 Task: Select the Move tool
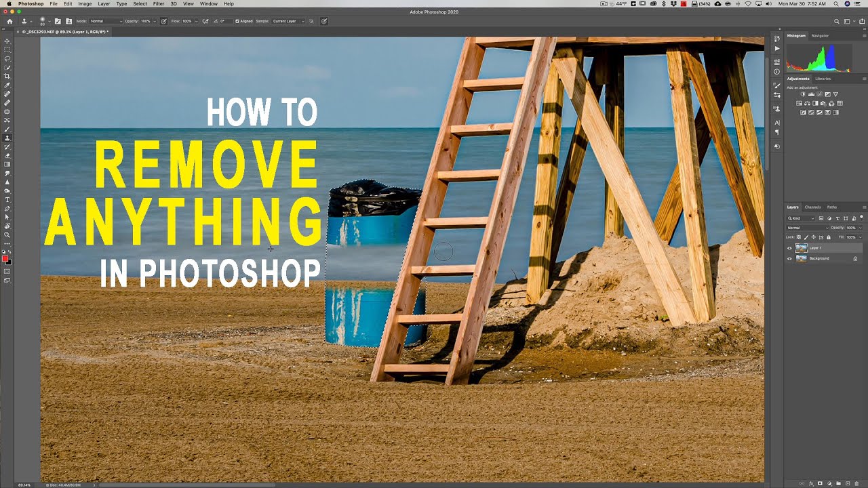[7, 41]
